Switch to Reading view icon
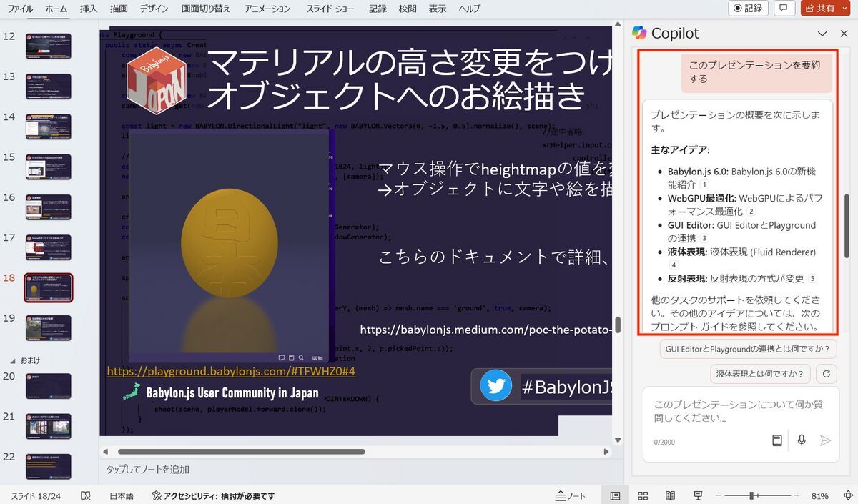 click(x=670, y=495)
